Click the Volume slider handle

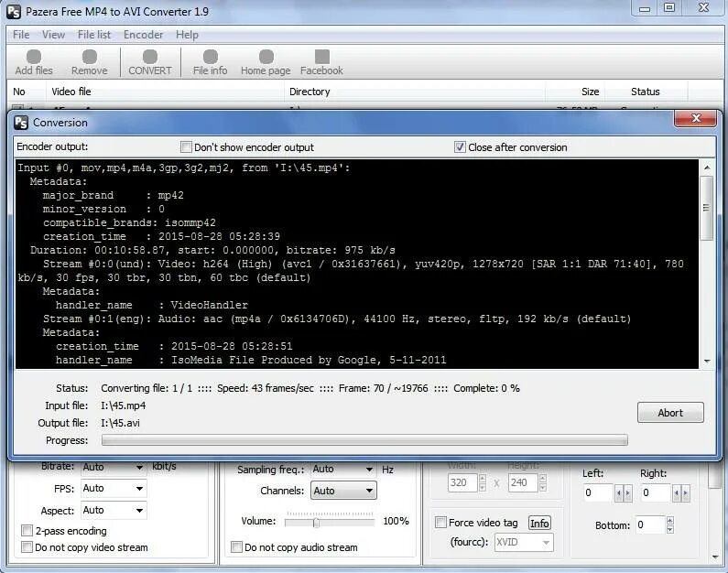[316, 523]
